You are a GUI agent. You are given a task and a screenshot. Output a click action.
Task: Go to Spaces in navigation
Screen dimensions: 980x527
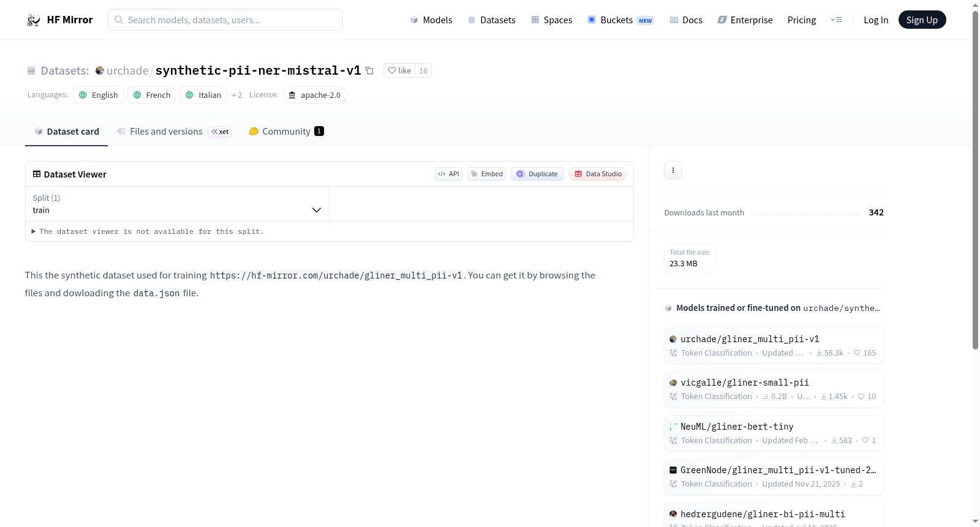point(552,20)
